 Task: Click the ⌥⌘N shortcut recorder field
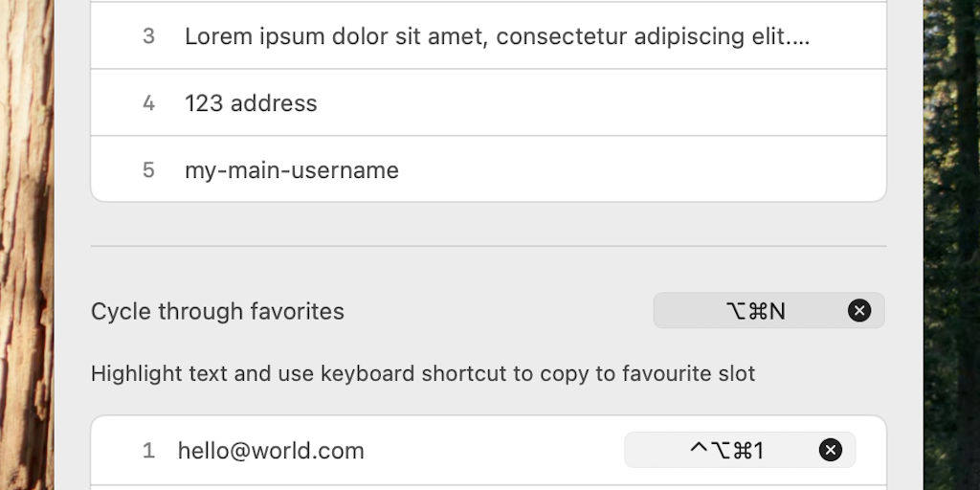[755, 311]
